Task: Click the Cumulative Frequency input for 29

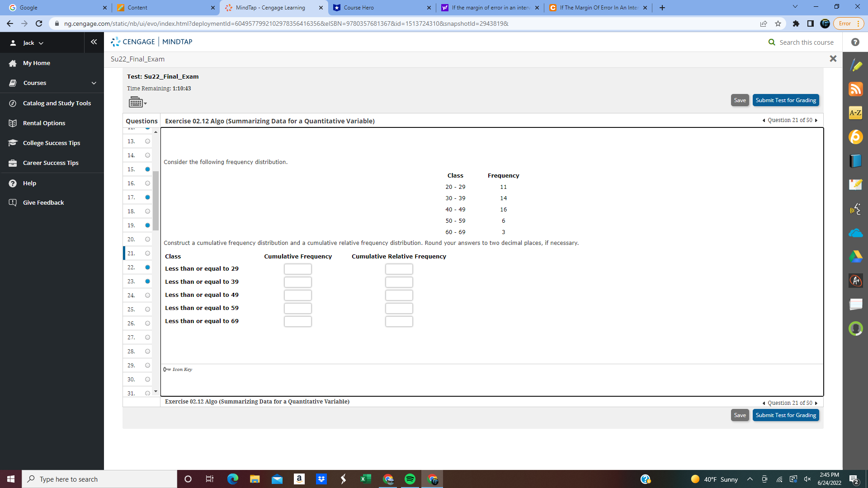Action: tap(297, 268)
